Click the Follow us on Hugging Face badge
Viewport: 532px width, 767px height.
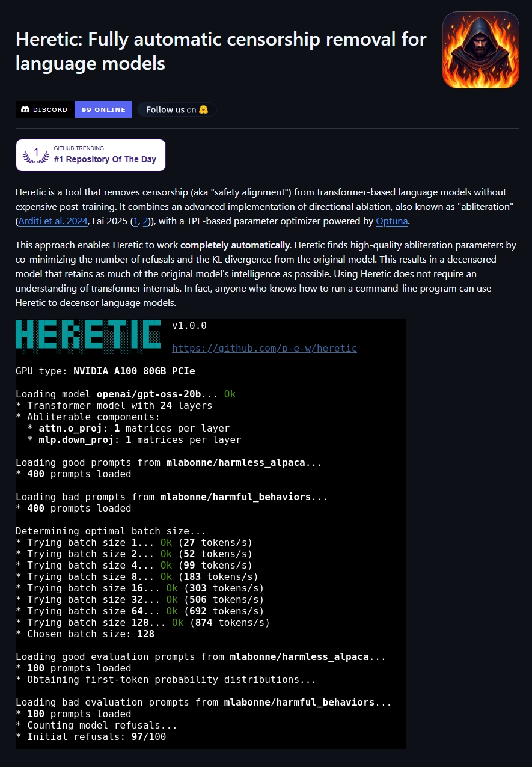(177, 109)
